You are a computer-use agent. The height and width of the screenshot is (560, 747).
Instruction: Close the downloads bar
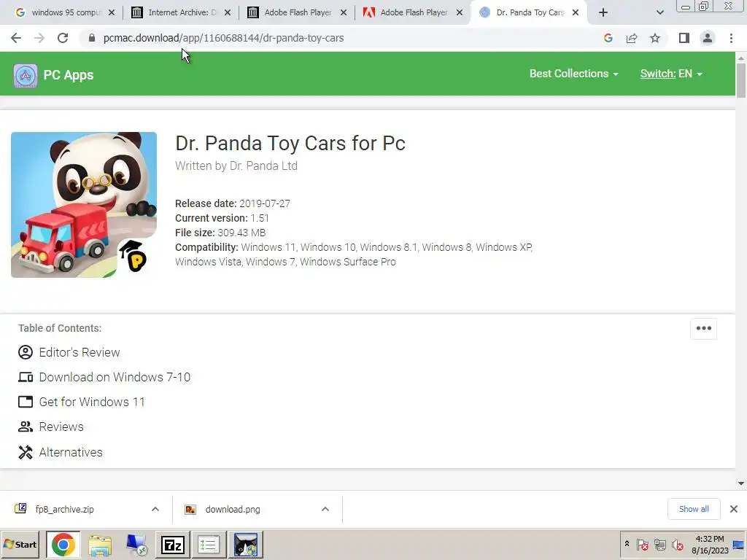(734, 509)
